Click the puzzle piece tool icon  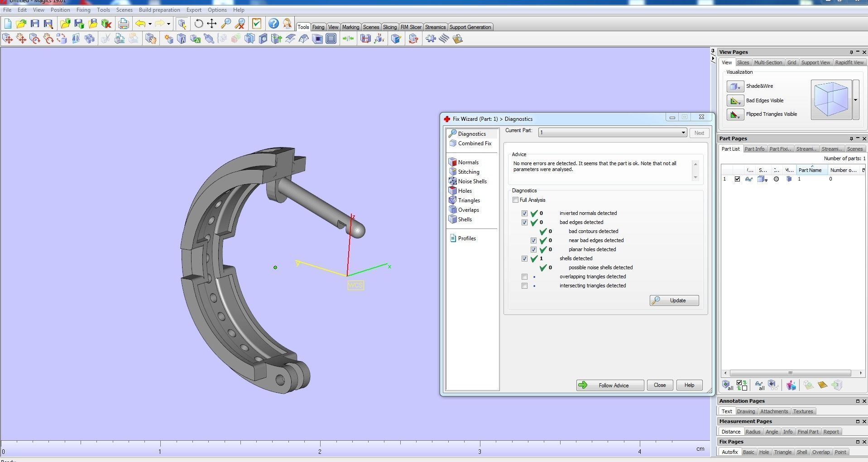(431, 39)
